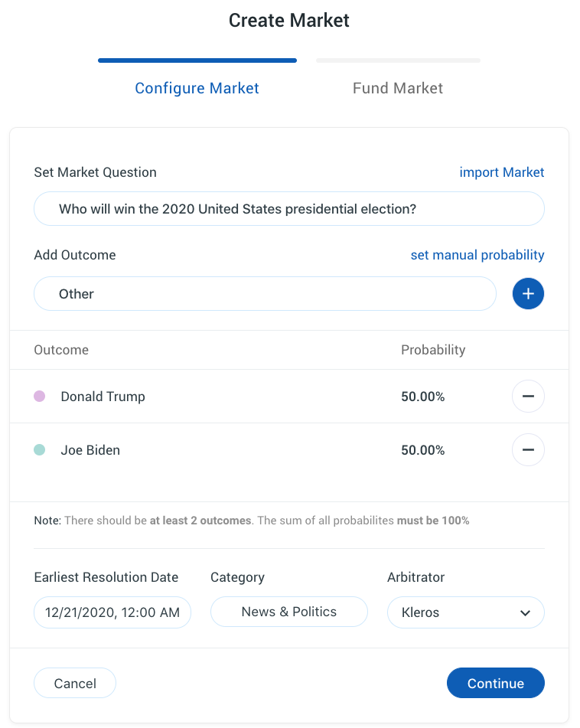Click the teal dot beside Joe Biden
This screenshot has width=580, height=728.
coord(40,450)
